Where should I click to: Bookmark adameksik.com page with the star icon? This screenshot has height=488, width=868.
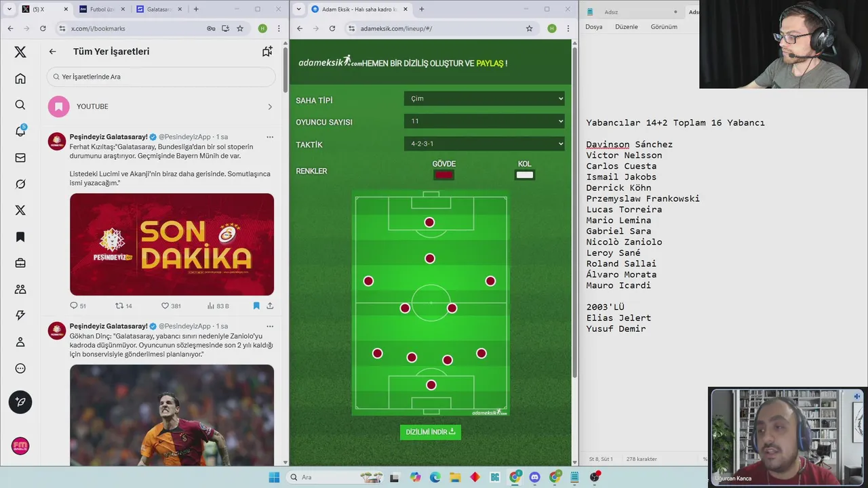coord(530,28)
